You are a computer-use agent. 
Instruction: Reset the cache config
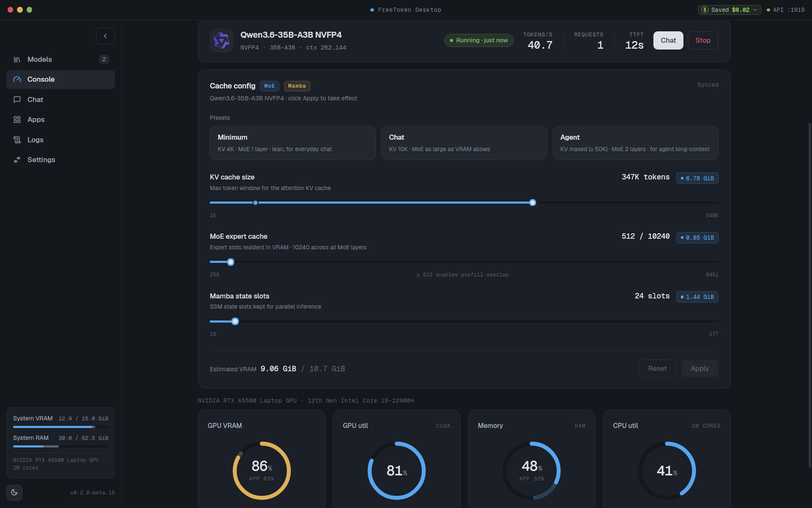click(x=658, y=369)
